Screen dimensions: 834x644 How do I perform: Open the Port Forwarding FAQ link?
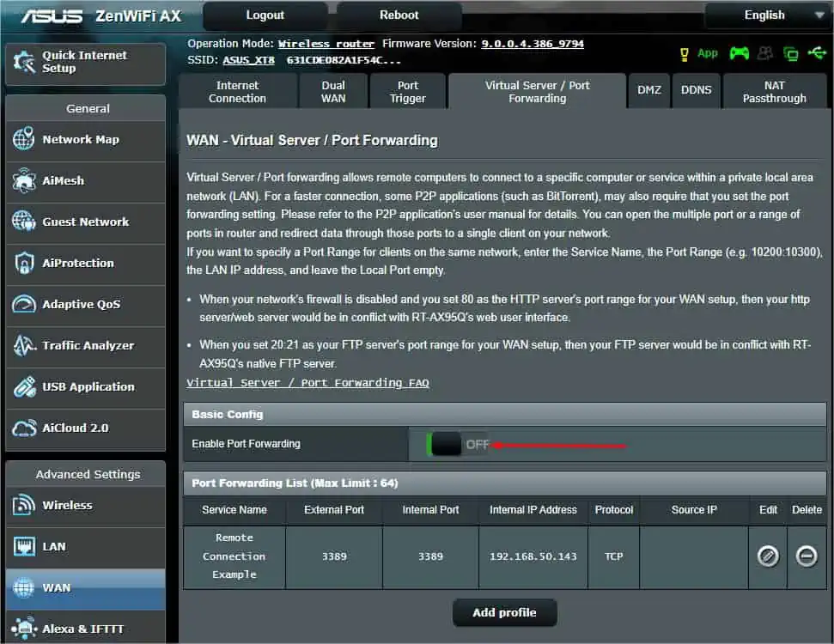click(308, 382)
